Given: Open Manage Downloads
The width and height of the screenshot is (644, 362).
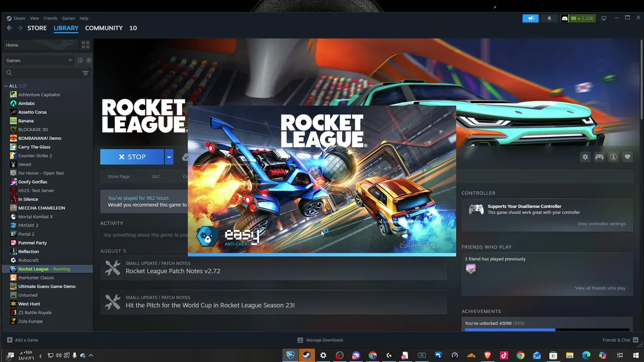Looking at the screenshot, I should pos(320,340).
